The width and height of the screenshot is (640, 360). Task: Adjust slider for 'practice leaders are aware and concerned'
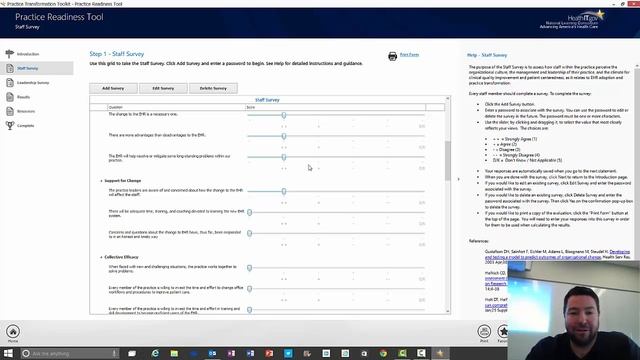tap(284, 191)
